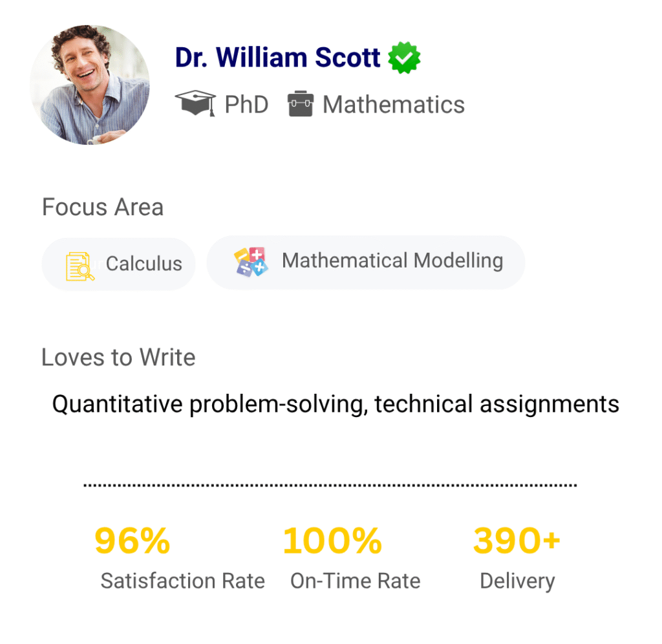Image resolution: width=662 pixels, height=644 pixels.
Task: Click the 100% on-time figure
Action: [x=332, y=541]
